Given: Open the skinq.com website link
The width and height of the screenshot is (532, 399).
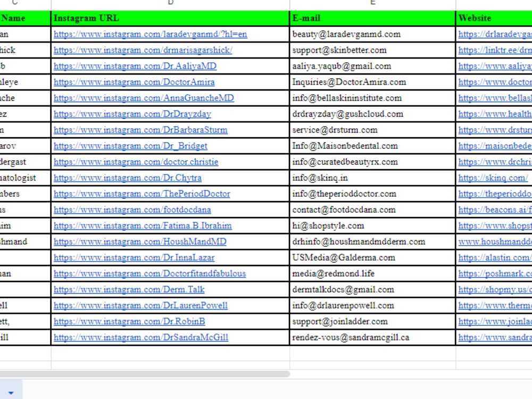Looking at the screenshot, I should coord(493,178).
